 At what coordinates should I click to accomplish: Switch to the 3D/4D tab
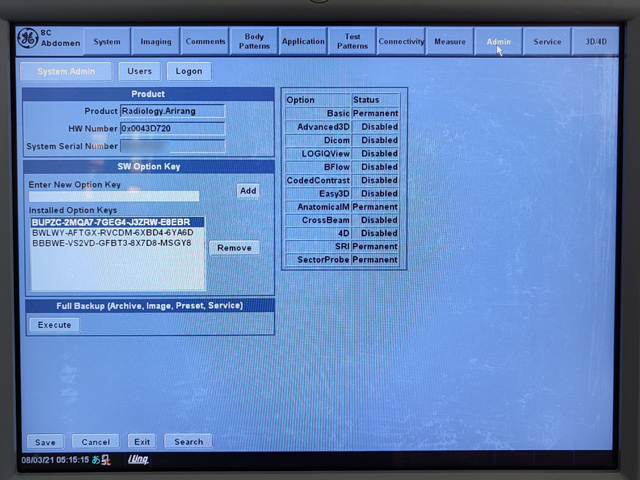pyautogui.click(x=596, y=41)
